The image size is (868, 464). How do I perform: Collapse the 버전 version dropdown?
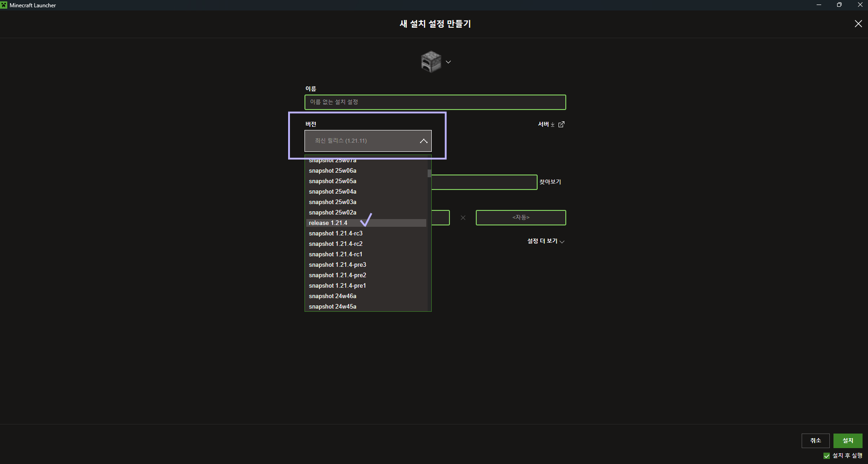coord(368,141)
